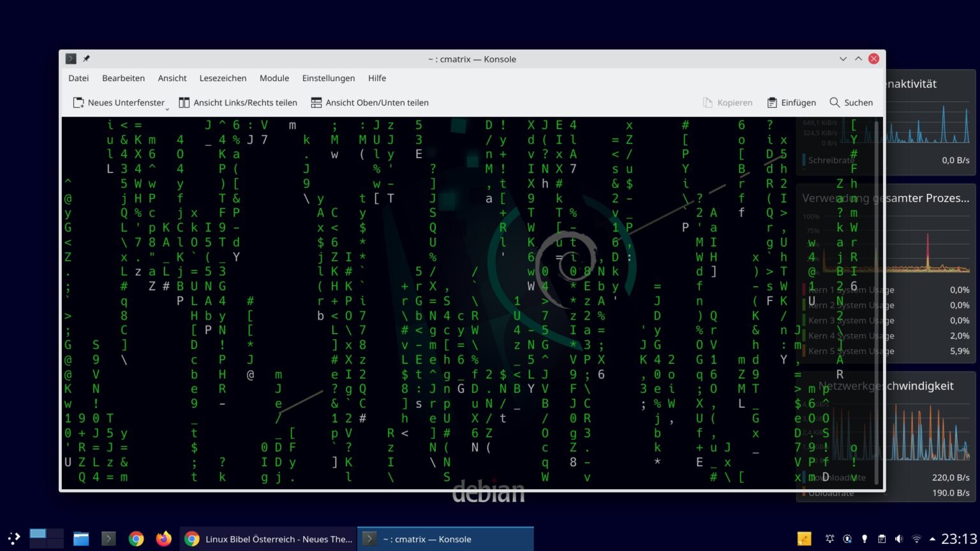Open the Lesezeichen menu
Screen dimensions: 980x551
(x=223, y=78)
